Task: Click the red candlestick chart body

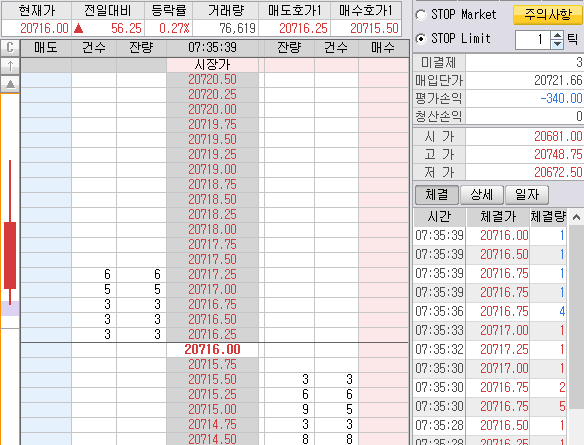Action: click(10, 255)
